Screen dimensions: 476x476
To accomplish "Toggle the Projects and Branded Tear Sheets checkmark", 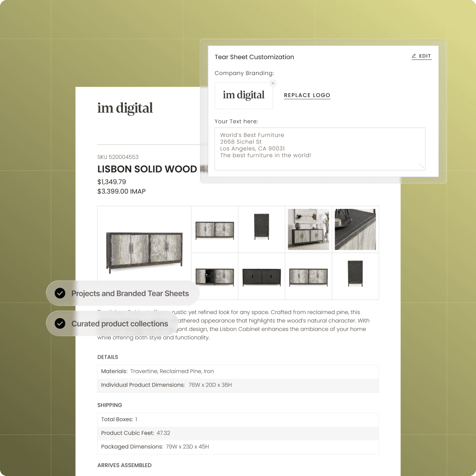I will click(60, 293).
